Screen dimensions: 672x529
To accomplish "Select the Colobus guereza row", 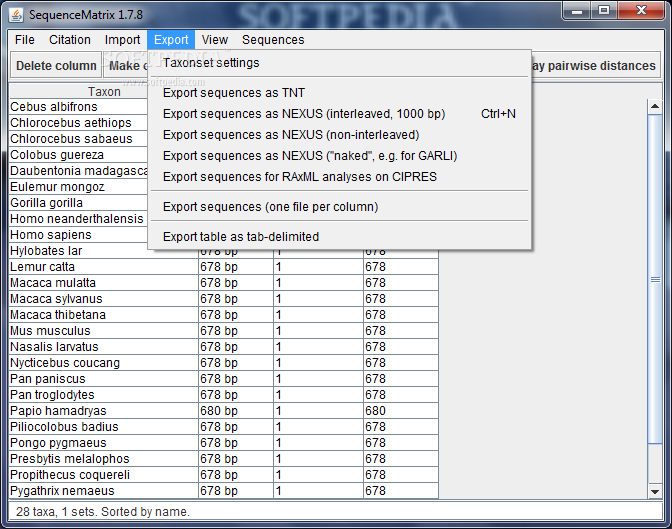I will tap(78, 155).
